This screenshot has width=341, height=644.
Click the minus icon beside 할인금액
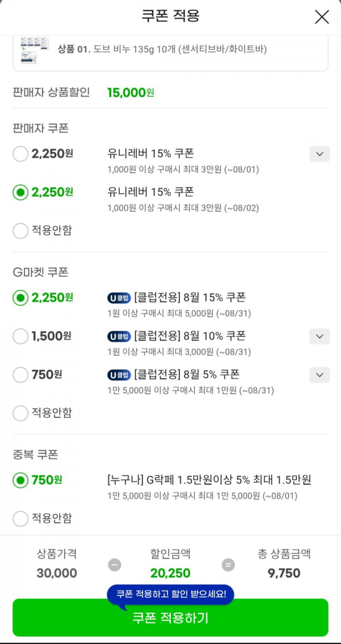114,565
